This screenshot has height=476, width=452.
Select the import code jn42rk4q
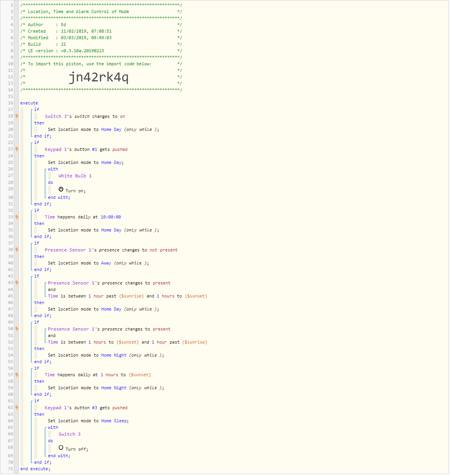click(x=99, y=77)
